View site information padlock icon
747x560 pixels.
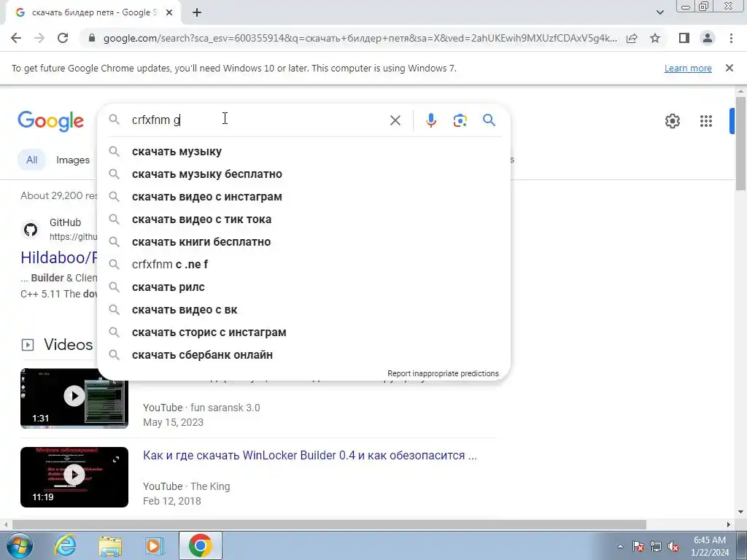click(x=92, y=38)
